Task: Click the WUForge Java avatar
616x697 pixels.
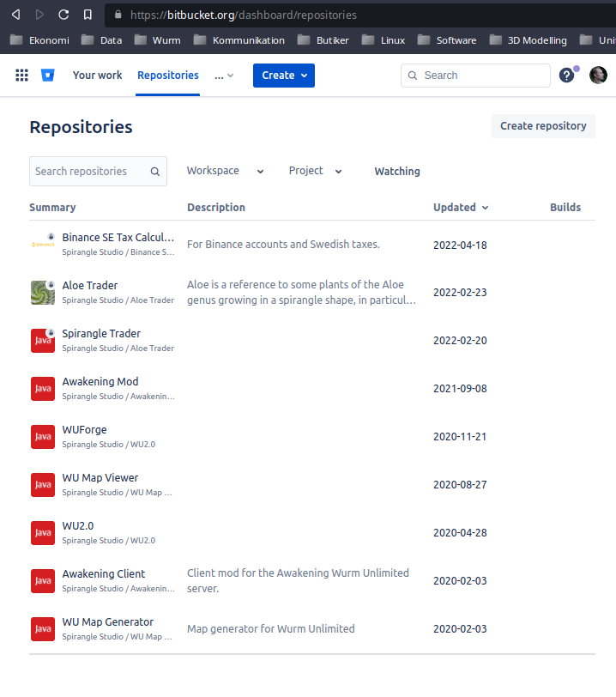Action: click(43, 437)
